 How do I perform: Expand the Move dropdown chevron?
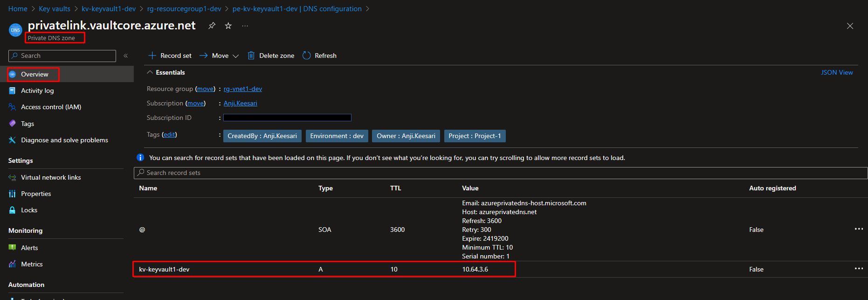pos(236,56)
